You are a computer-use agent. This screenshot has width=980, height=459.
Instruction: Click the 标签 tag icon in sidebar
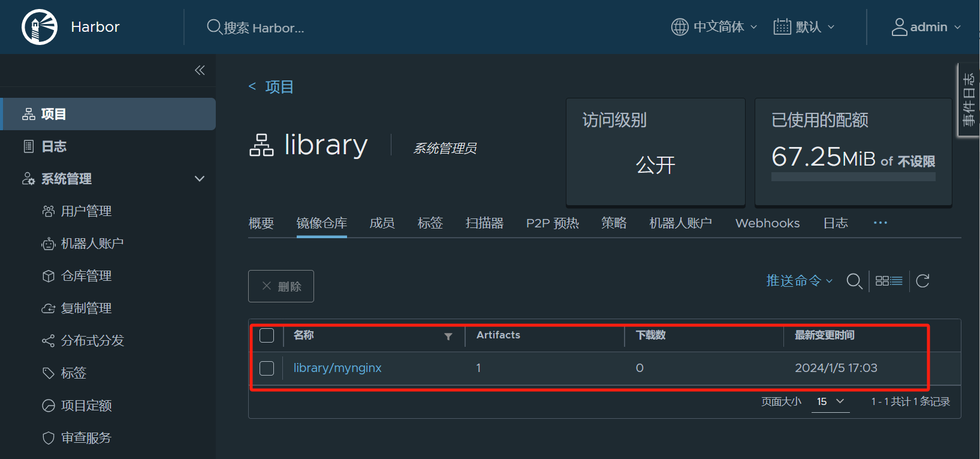click(49, 373)
